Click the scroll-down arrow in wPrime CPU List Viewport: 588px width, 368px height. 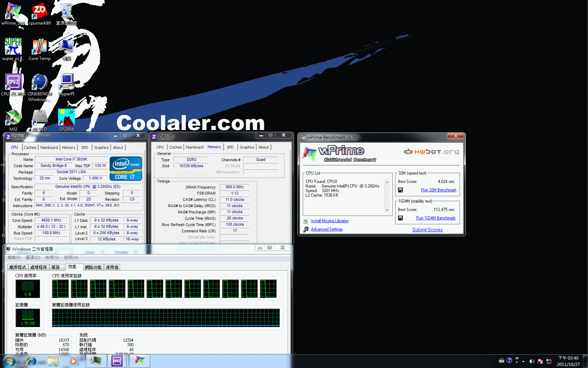click(x=387, y=210)
